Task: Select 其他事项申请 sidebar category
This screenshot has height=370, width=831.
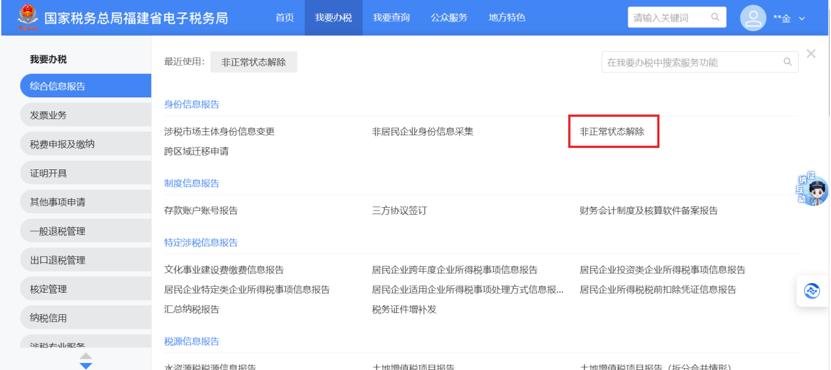Action: tap(85, 202)
